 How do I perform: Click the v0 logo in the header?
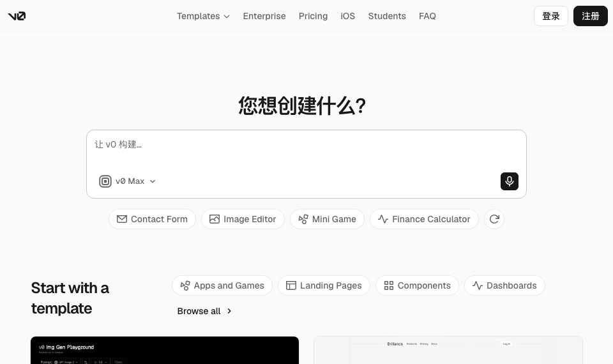(x=17, y=16)
